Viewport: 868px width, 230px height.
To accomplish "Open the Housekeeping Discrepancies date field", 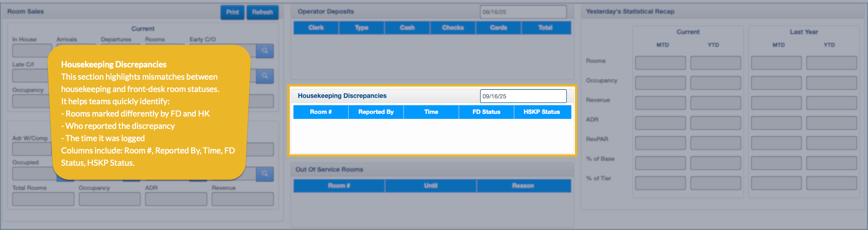I will point(523,96).
